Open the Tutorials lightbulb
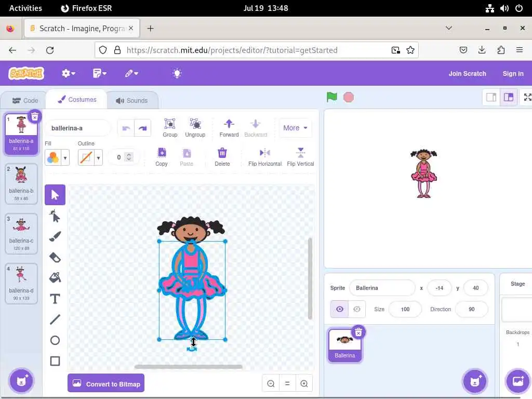532x399 pixels. pos(177,73)
